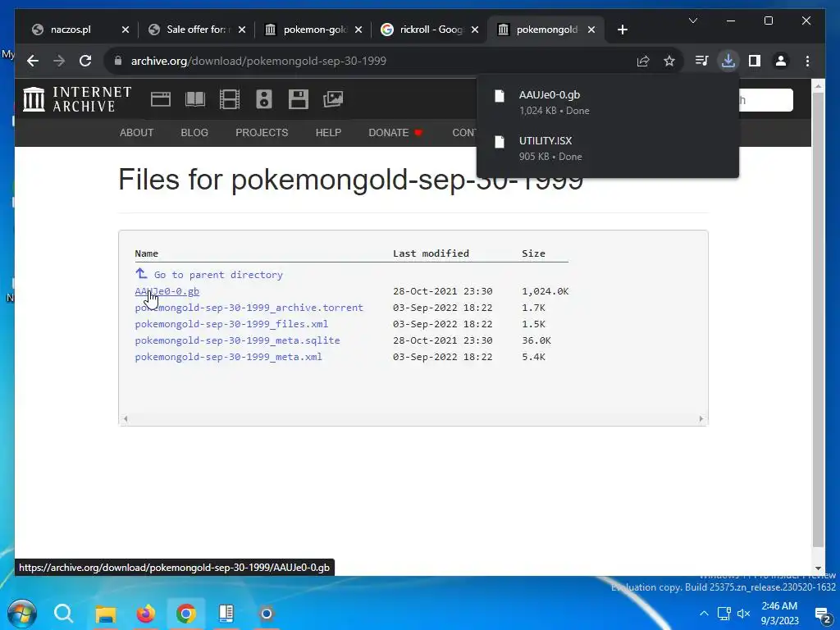
Task: Open the Texts book icon
Action: tap(195, 99)
